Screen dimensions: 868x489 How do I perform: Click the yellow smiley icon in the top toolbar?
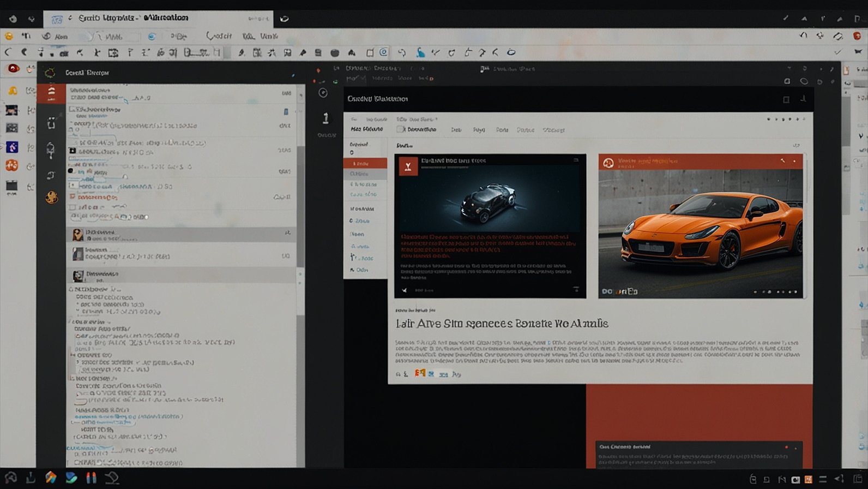(9, 36)
